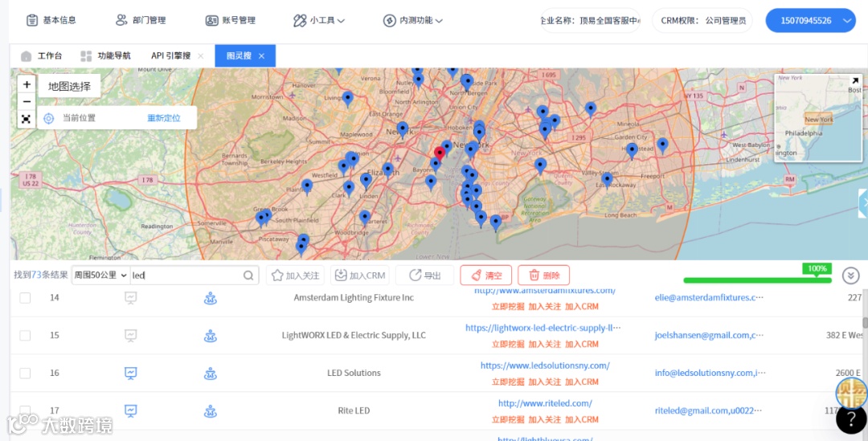Click company name Amsterdam Lighting Fixture Inc
868x441 pixels.
pos(354,298)
